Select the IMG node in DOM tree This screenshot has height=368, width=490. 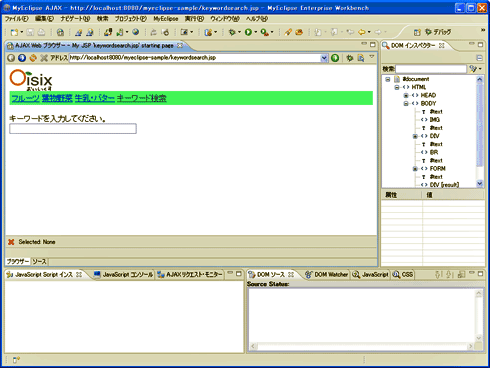point(434,120)
